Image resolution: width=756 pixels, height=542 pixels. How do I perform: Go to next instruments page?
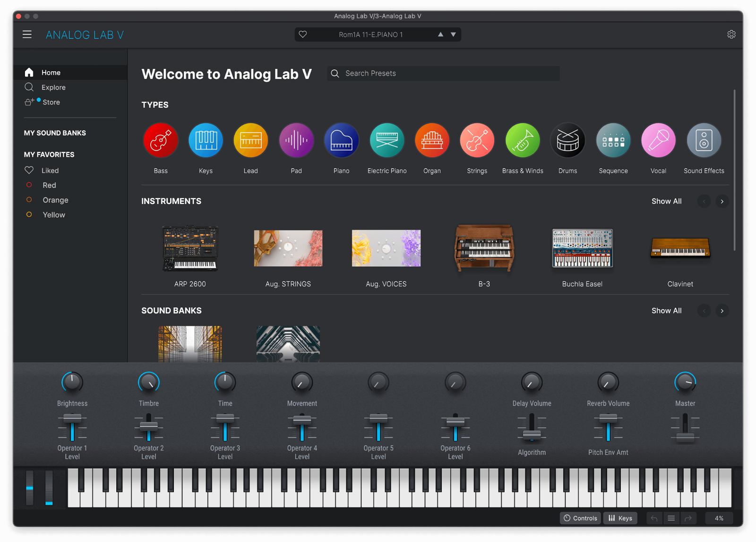coord(722,202)
